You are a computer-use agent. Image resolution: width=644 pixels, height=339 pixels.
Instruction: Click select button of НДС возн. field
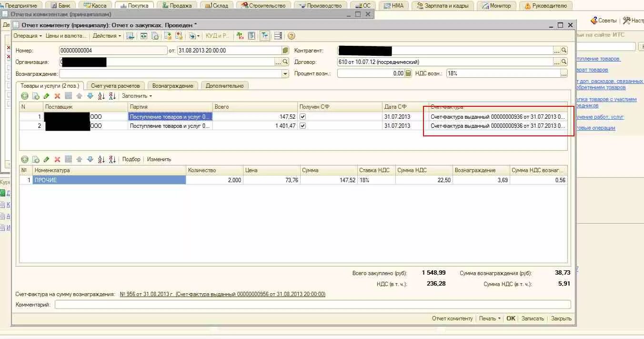[x=564, y=73]
